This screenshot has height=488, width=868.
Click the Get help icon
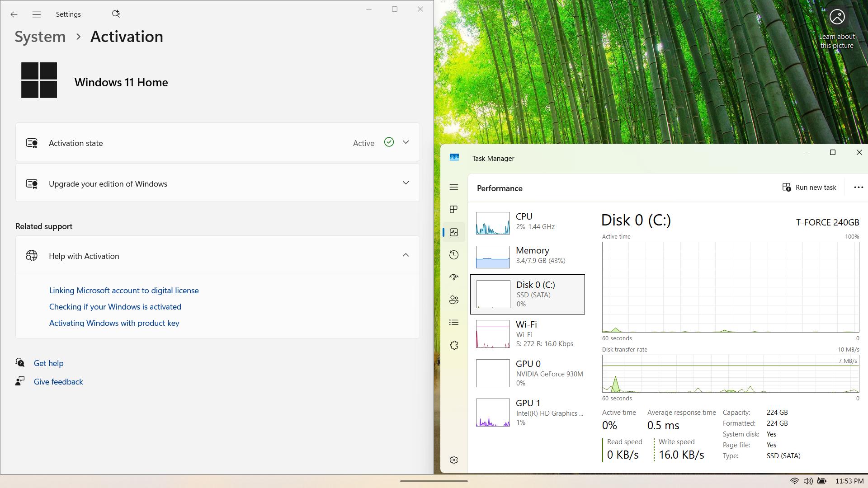click(20, 363)
